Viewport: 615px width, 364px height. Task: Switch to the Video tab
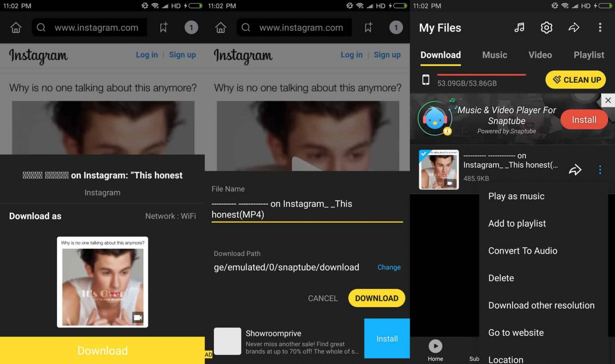tap(540, 55)
